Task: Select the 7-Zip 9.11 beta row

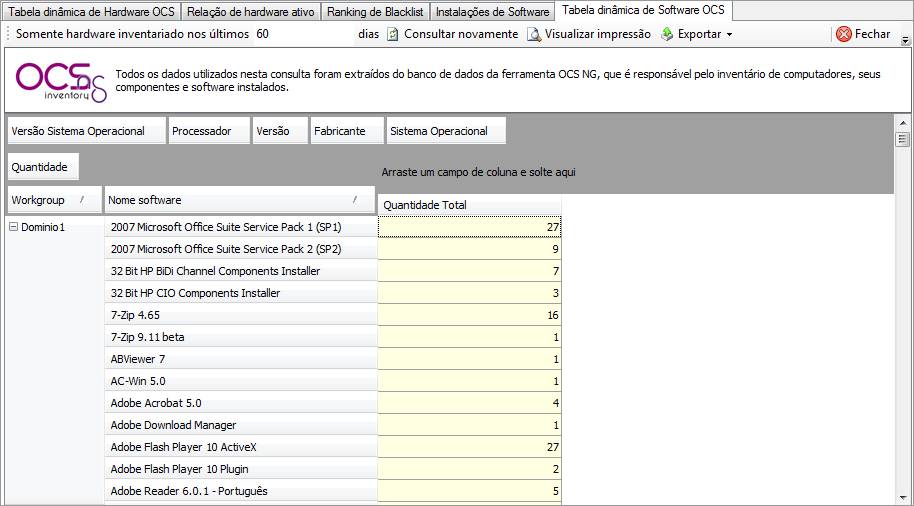Action: click(x=241, y=337)
